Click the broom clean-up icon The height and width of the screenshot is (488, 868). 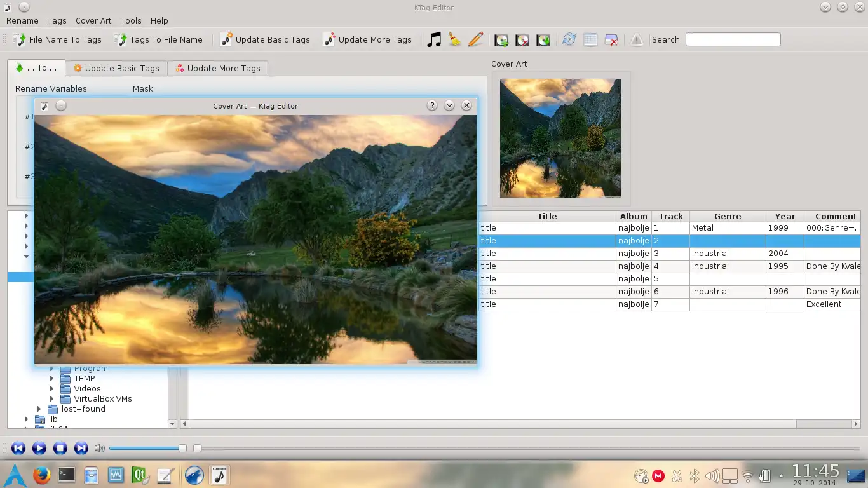click(x=454, y=39)
